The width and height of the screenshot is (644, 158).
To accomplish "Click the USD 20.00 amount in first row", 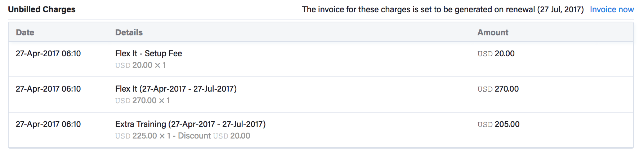I will (x=496, y=54).
